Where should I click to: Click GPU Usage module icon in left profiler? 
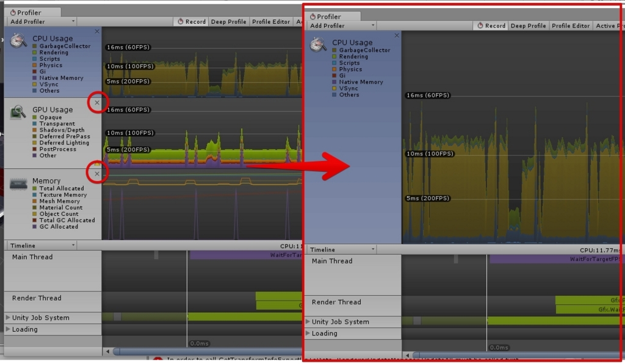[x=18, y=112]
